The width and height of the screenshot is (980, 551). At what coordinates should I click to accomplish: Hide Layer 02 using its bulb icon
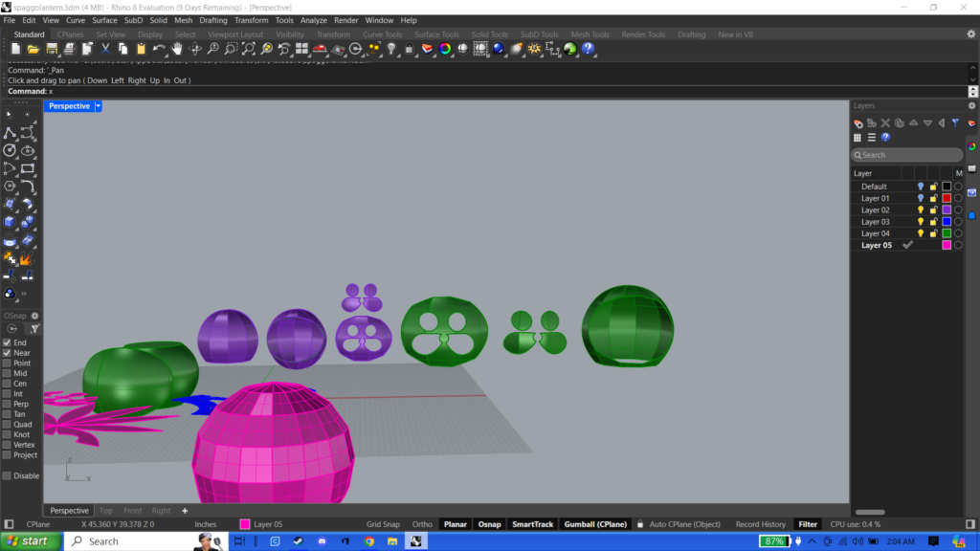(x=921, y=209)
